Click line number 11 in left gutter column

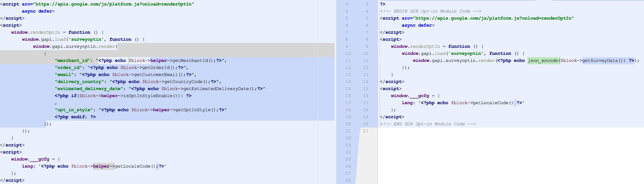pyautogui.click(x=348, y=60)
